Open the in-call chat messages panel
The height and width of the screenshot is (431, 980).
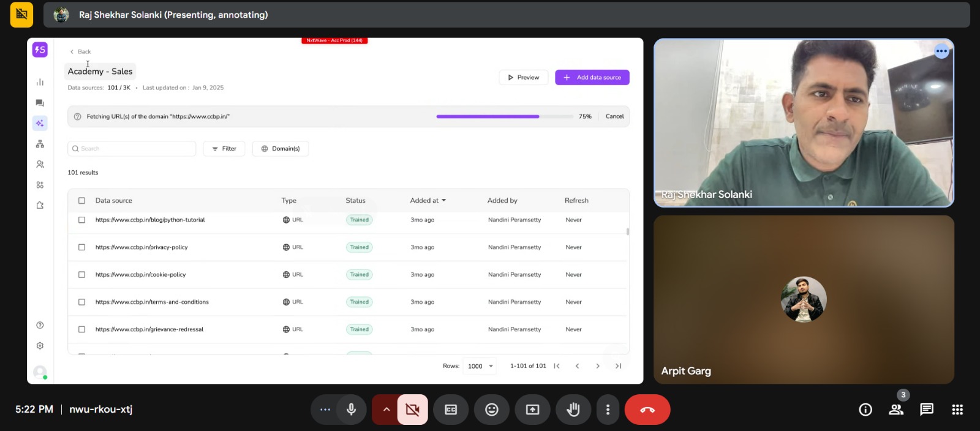coord(927,410)
